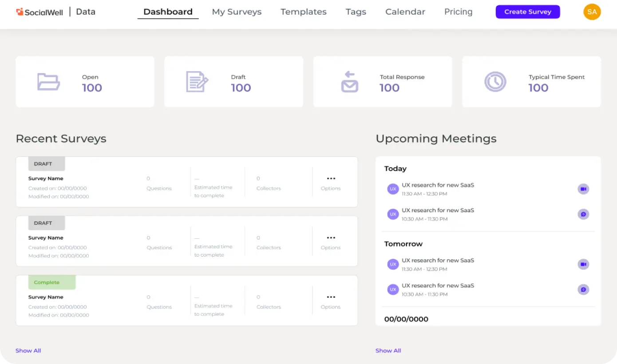
Task: Open Today's 11:30 AM UX research meeting title
Action: coord(438,185)
